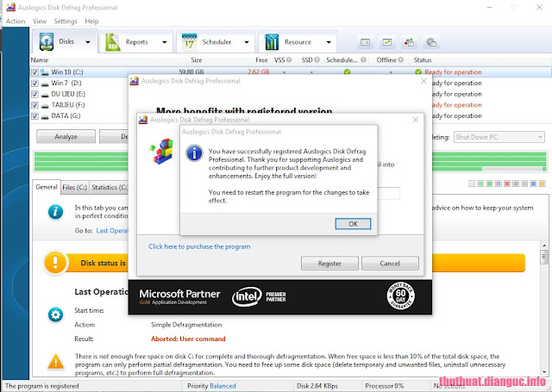Select the DATA (G:) disk row
Image resolution: width=552 pixels, height=392 pixels.
(x=79, y=116)
